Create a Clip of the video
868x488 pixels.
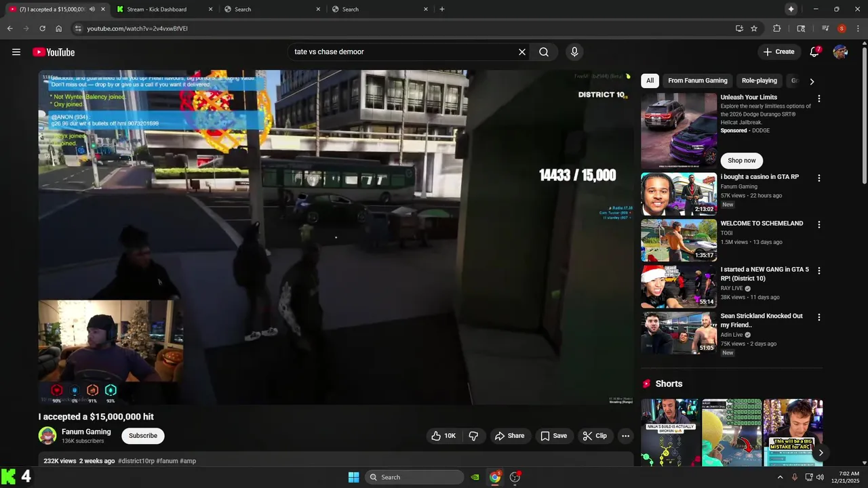coord(595,436)
